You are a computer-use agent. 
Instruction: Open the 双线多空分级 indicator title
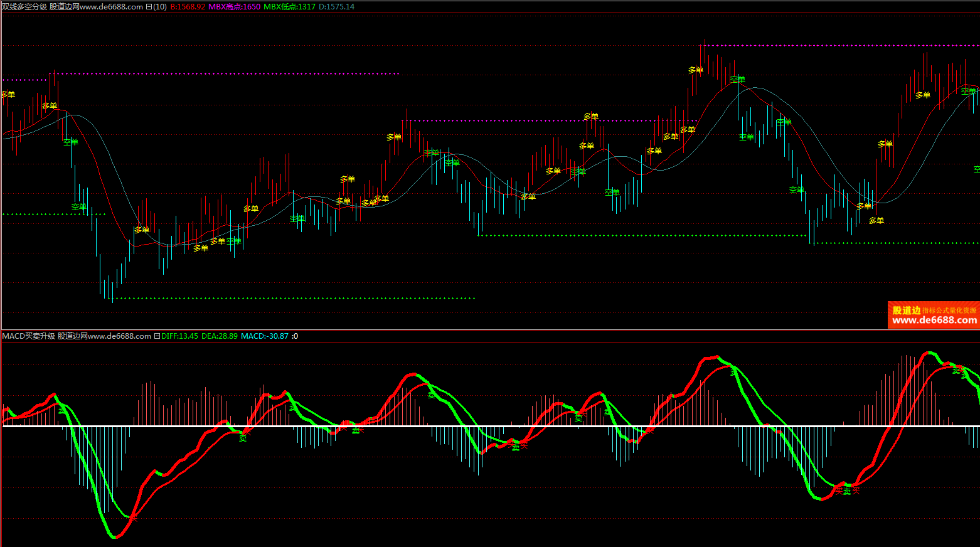[24, 7]
